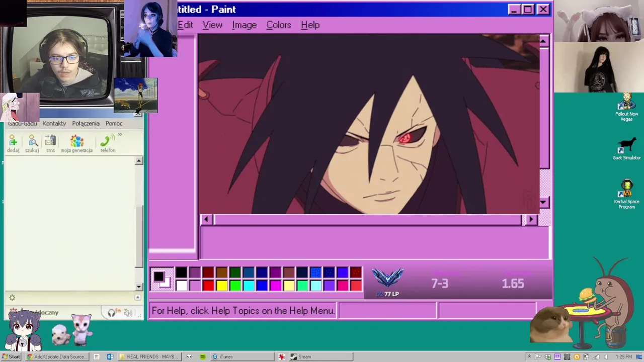
Task: Open Goat Simulator desktop shortcut
Action: point(626,149)
